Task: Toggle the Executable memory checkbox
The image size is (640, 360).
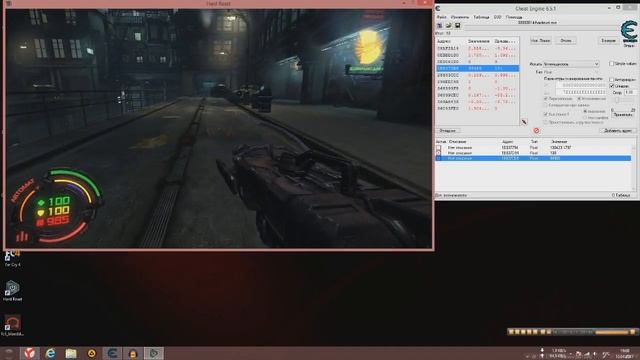Action: [579, 99]
